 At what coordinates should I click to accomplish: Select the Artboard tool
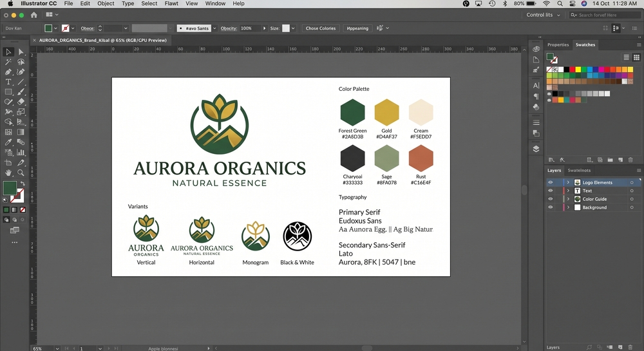pos(8,162)
